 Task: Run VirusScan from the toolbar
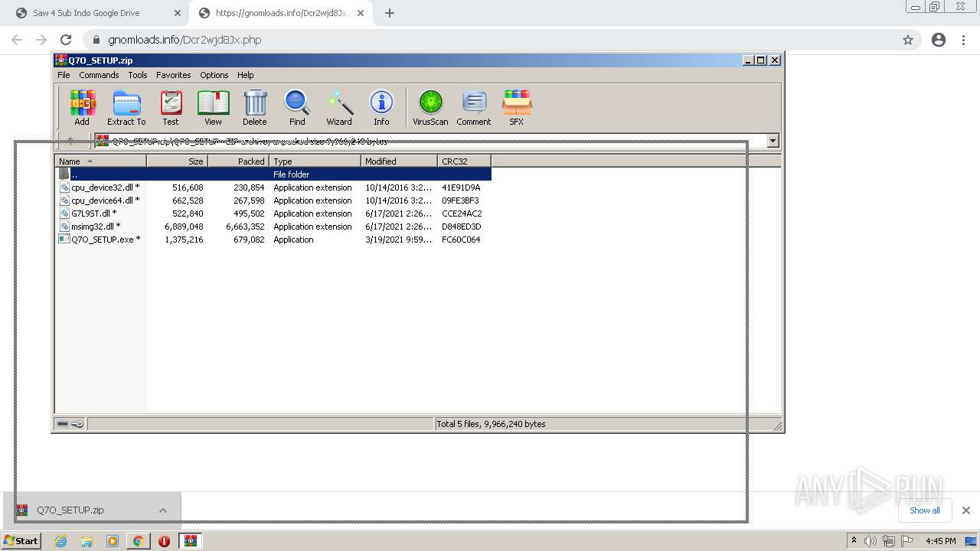click(x=430, y=107)
